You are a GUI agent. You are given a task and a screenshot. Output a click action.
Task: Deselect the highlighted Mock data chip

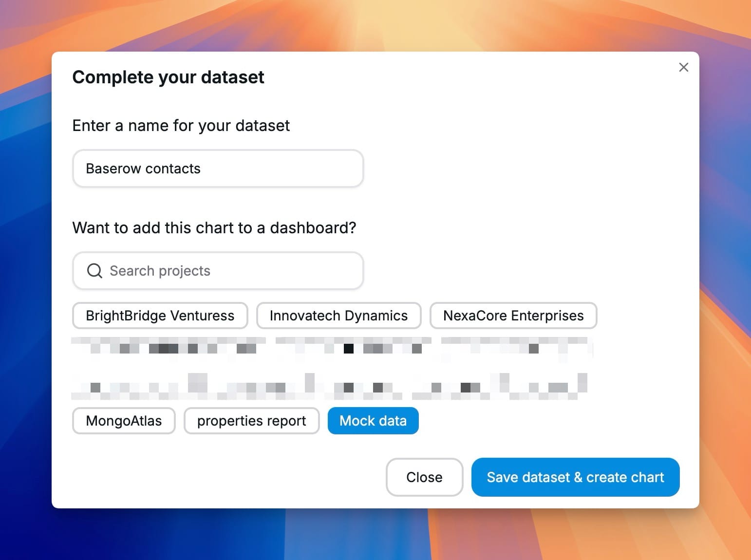point(373,421)
